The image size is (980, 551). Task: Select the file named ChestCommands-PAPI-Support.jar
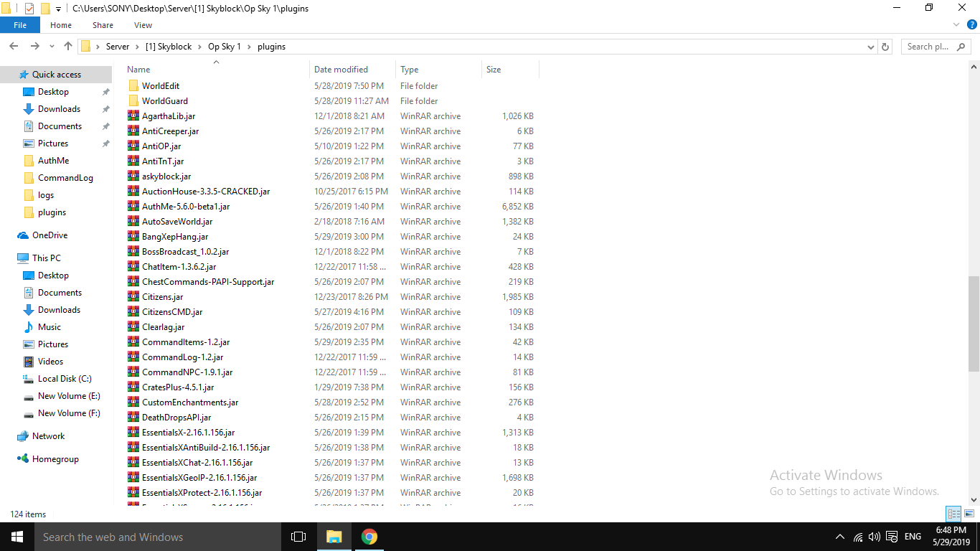[x=208, y=282]
